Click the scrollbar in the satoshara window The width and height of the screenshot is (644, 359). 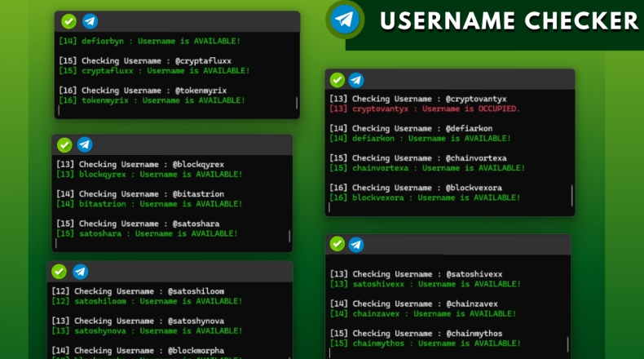click(289, 237)
